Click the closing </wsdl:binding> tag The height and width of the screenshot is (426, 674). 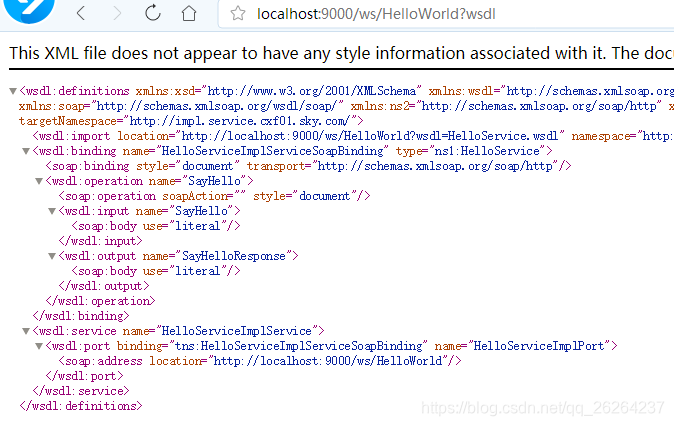tap(81, 316)
